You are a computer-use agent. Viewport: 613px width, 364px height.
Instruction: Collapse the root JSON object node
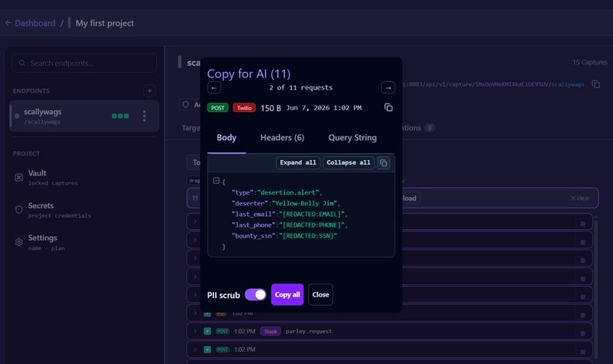216,181
